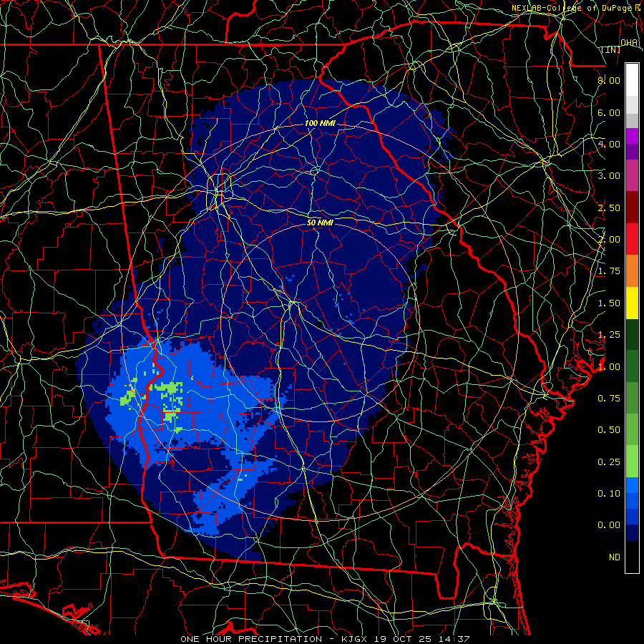Click the white legend swatch at top
This screenshot has height=644, width=644.
click(x=632, y=80)
